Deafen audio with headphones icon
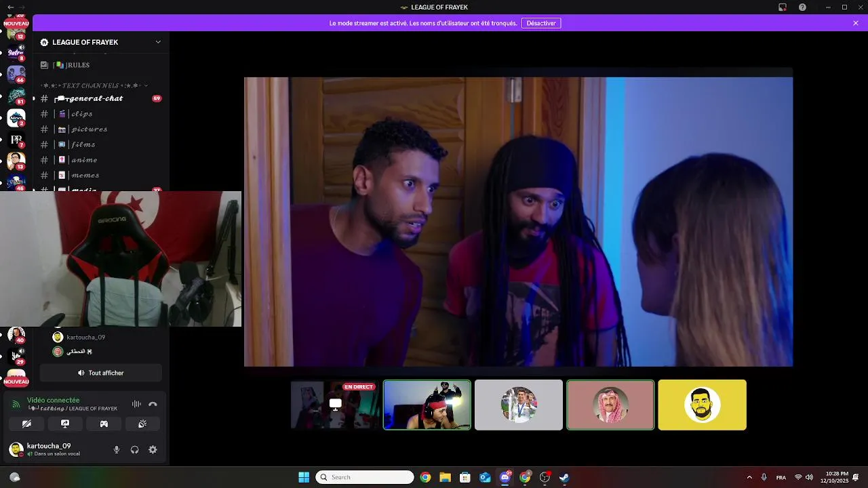 pyautogui.click(x=134, y=449)
